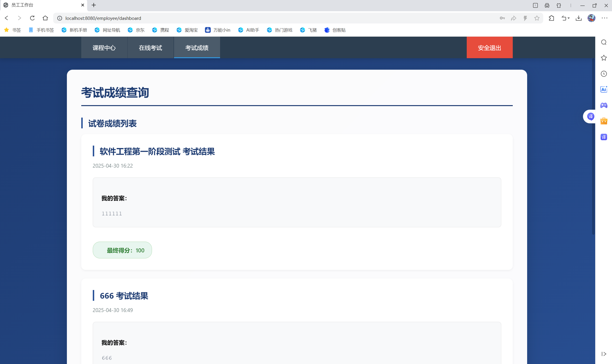Bookmark page with address bar star
The image size is (612, 364).
(537, 18)
